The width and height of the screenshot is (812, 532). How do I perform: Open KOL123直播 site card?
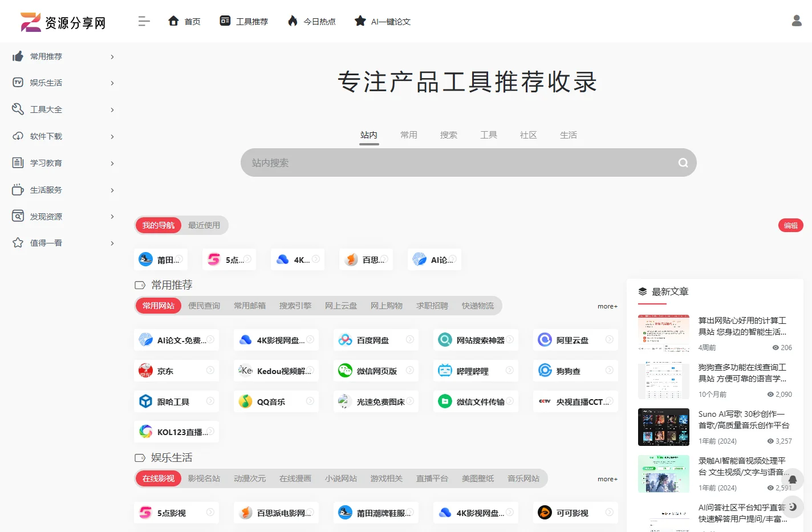click(176, 432)
